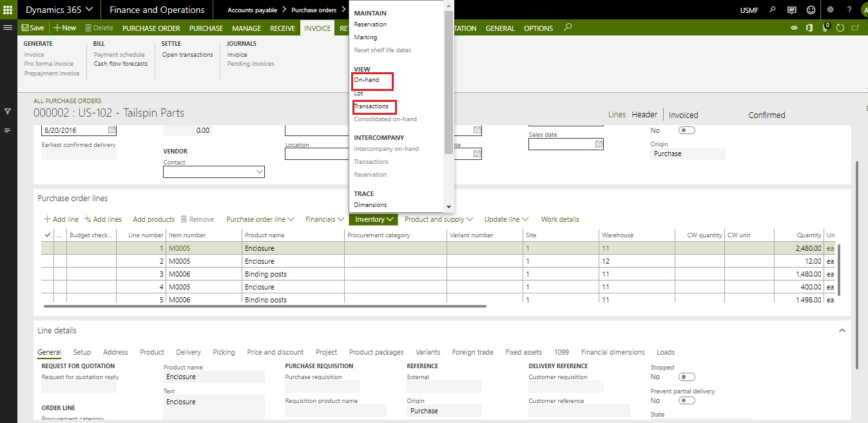Remove the selected order line
Viewport: 868px width, 423px height.
pyautogui.click(x=197, y=219)
